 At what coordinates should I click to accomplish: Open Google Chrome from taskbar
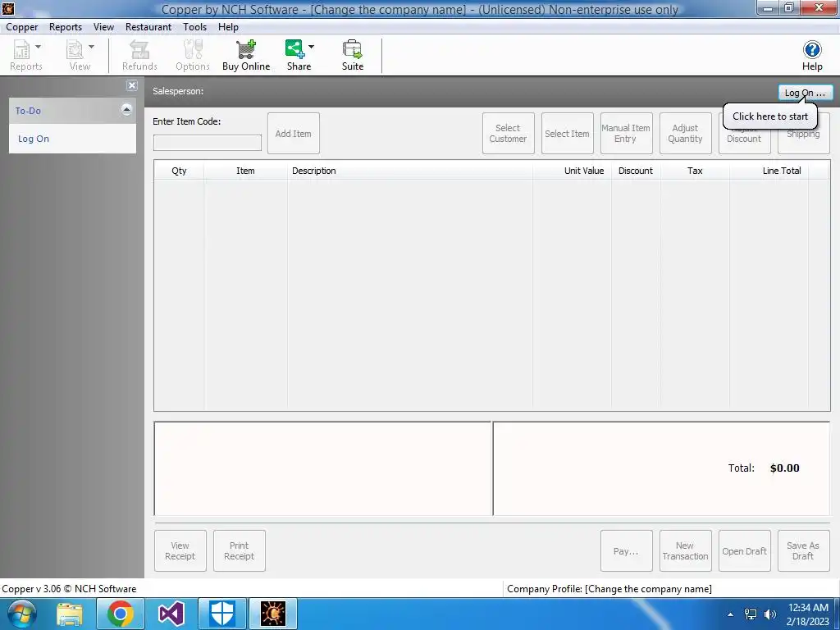point(120,614)
